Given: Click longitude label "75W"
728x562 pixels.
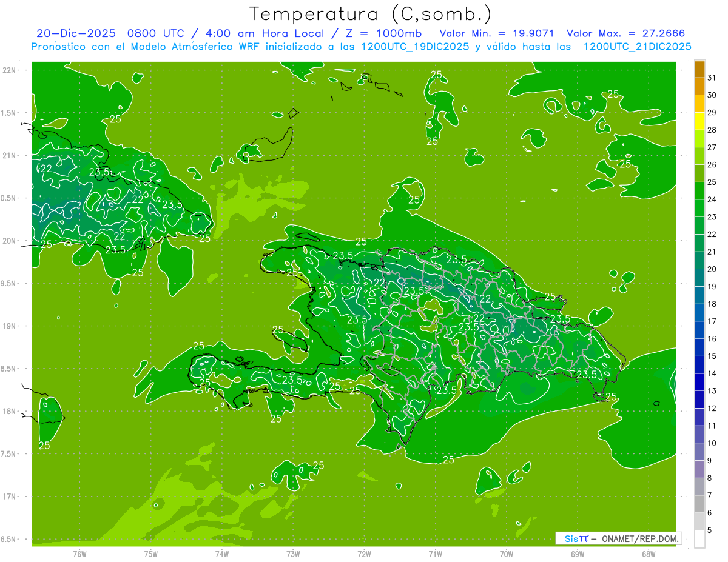Looking at the screenshot, I should (151, 554).
